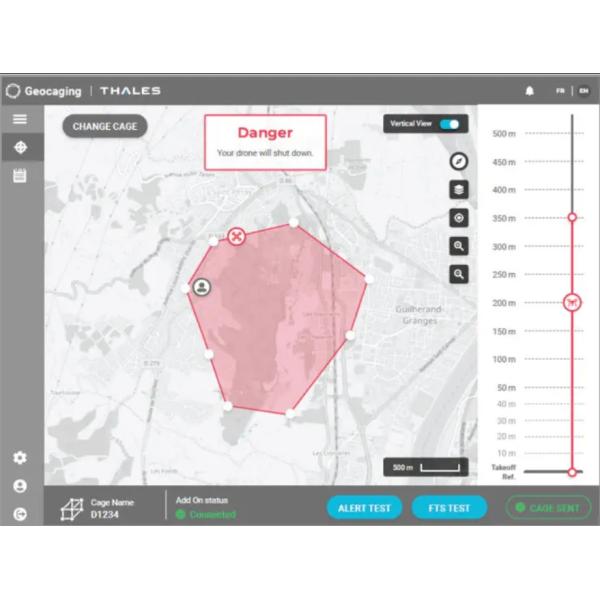Open the user account icon in sidebar
Screen dimensions: 600x600
pyautogui.click(x=20, y=486)
